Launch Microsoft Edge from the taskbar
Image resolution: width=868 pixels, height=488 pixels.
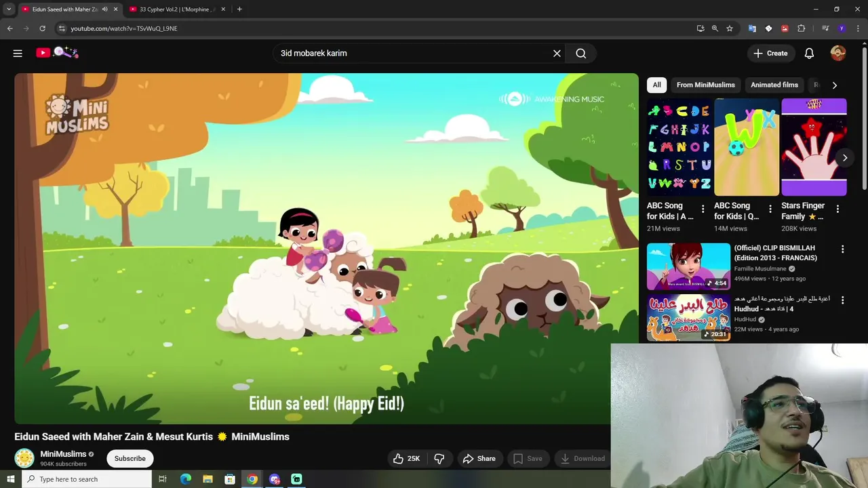point(185,479)
